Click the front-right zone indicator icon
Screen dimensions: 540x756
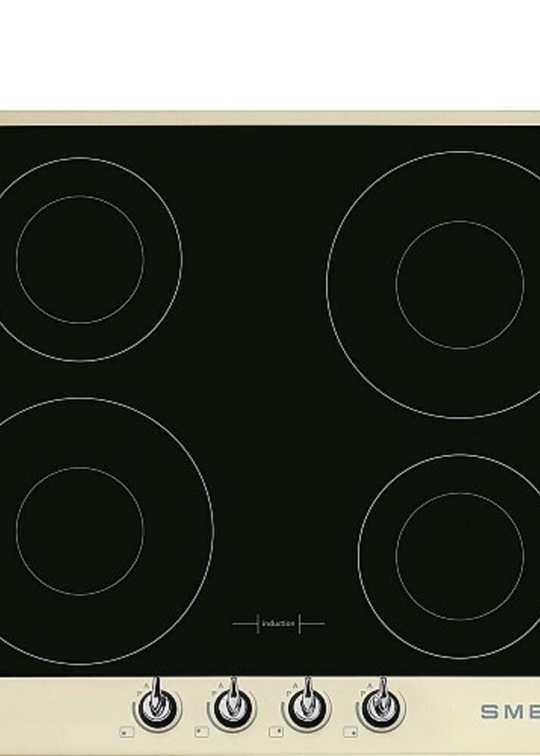pos(351,732)
